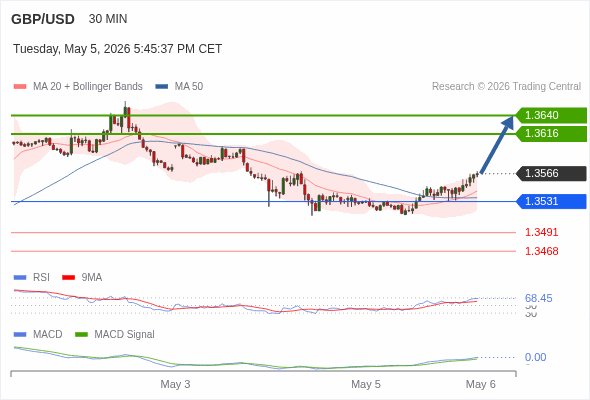Click the 1.3616 resistance price tag
Screen dimensions: 590x400
click(551, 133)
